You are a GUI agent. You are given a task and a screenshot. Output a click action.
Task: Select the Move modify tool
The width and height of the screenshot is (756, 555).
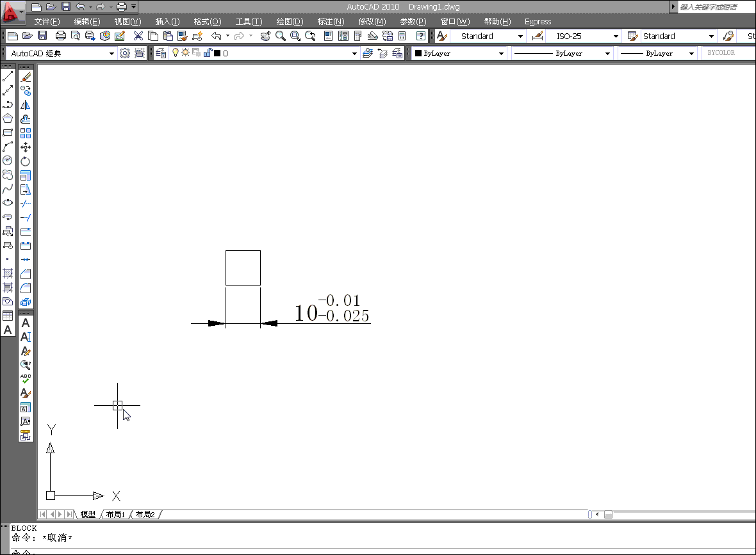[26, 147]
